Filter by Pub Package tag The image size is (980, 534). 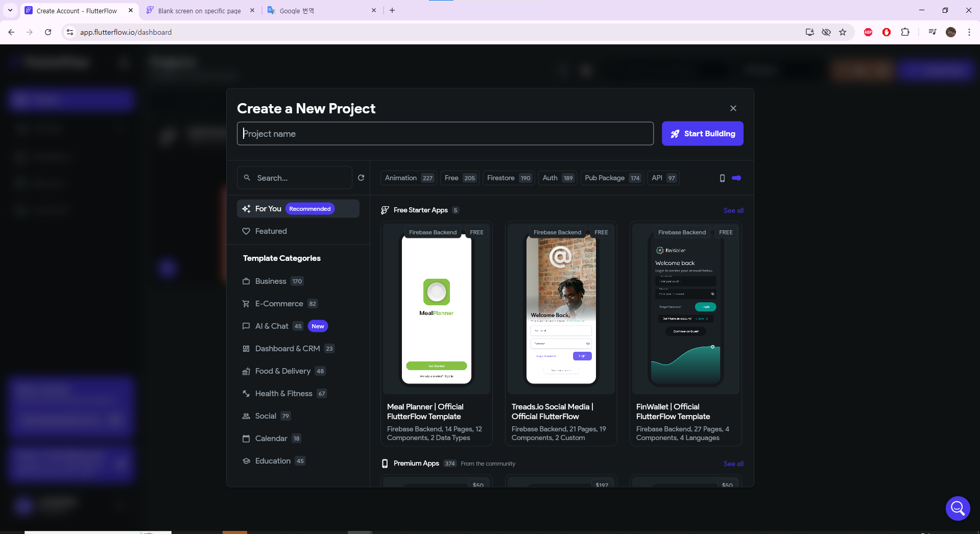click(x=612, y=178)
